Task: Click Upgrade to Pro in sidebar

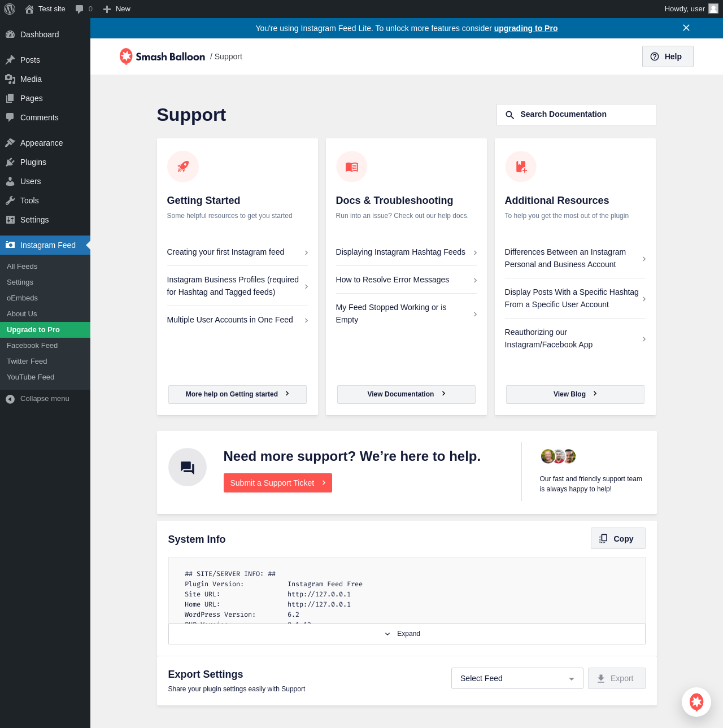Action: pos(45,330)
